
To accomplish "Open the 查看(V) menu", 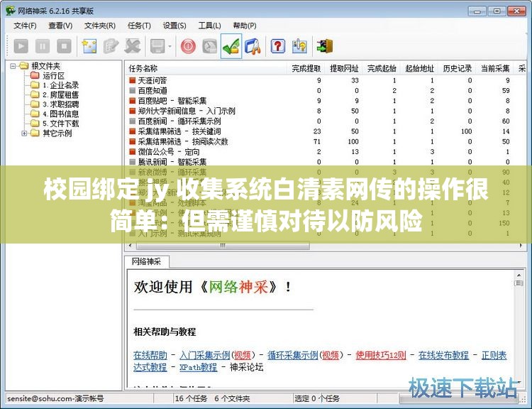I will click(x=60, y=26).
